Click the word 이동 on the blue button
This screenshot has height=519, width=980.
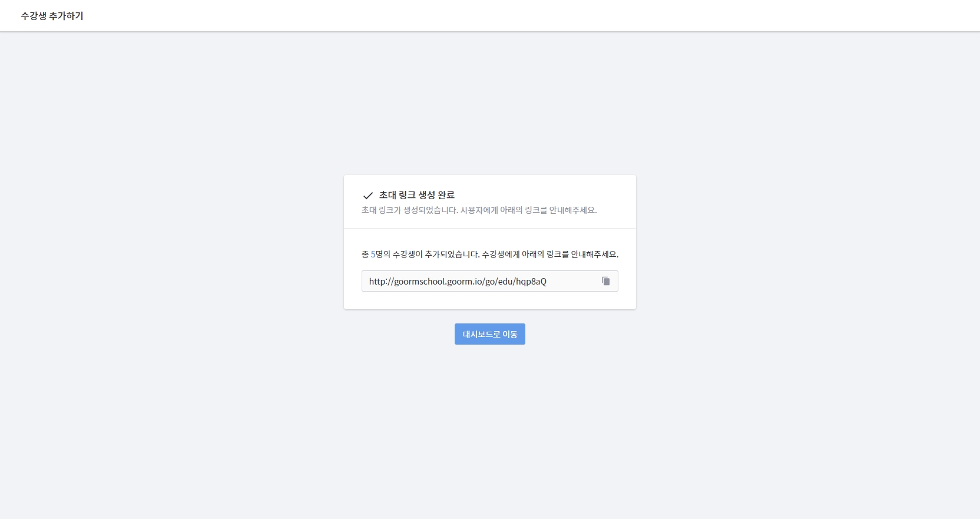pyautogui.click(x=509, y=334)
